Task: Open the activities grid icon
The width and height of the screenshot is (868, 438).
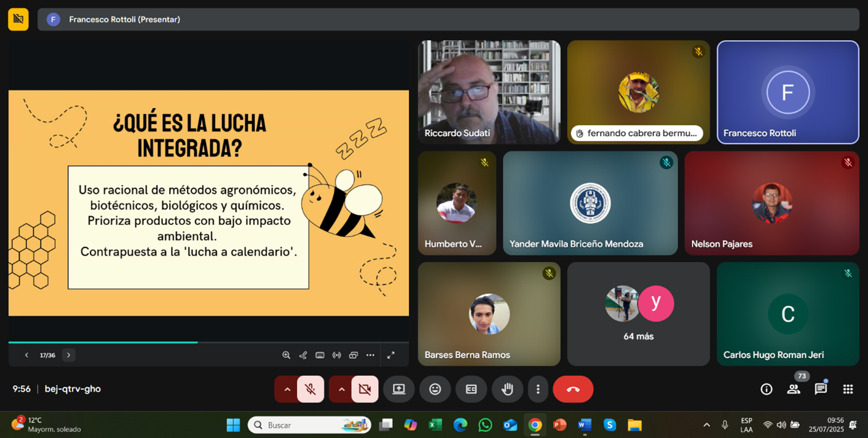Action: pos(848,389)
